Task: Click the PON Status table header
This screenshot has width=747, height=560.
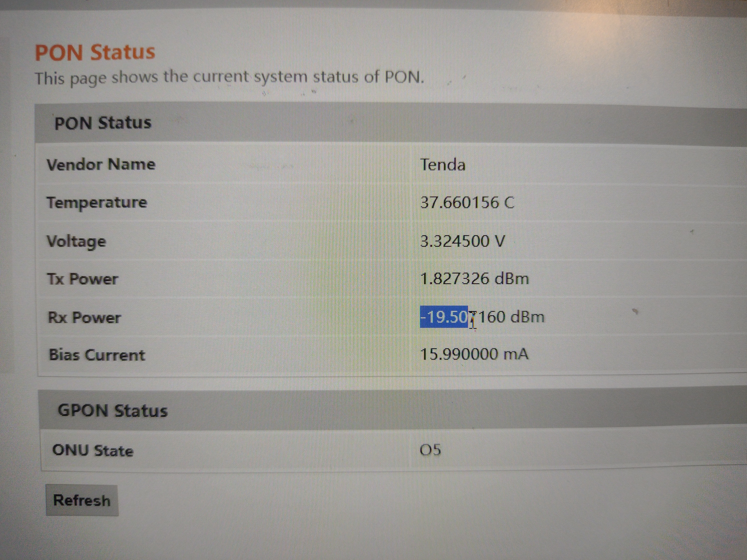Action: pos(103,122)
